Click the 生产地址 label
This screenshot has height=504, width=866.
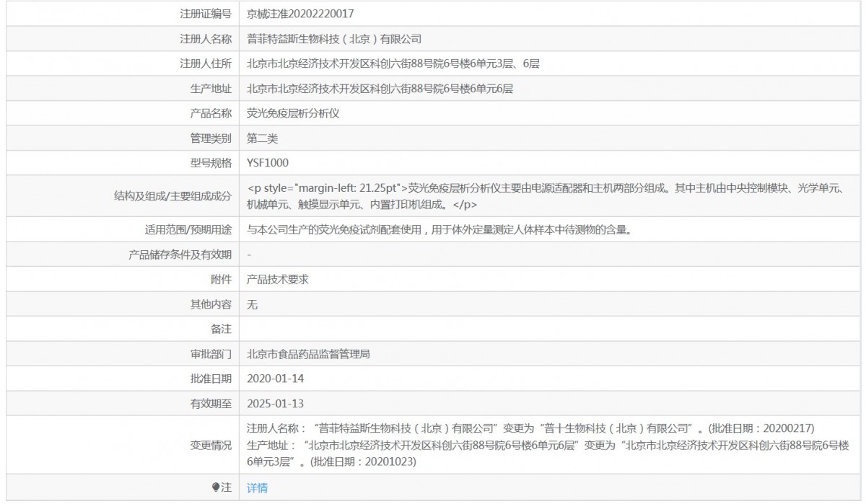click(x=211, y=89)
